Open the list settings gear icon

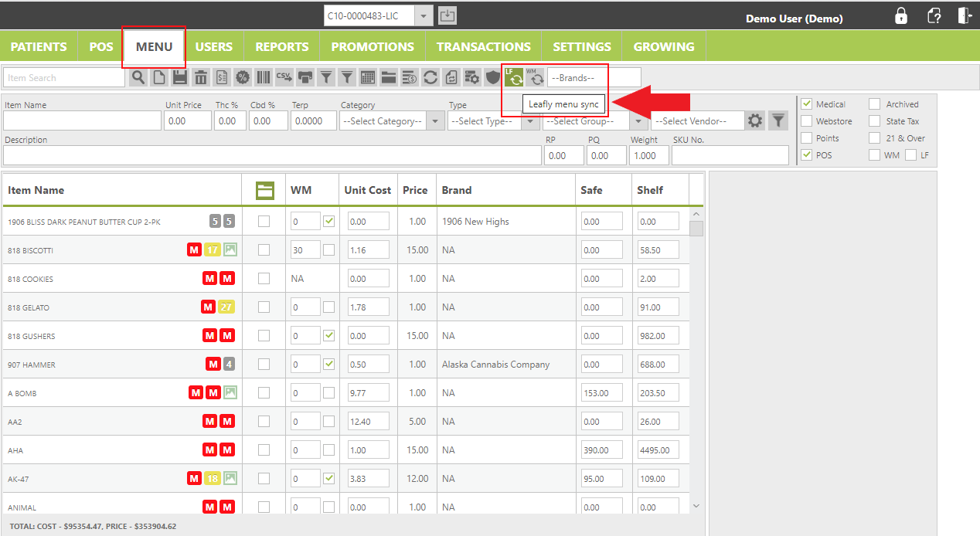click(472, 77)
